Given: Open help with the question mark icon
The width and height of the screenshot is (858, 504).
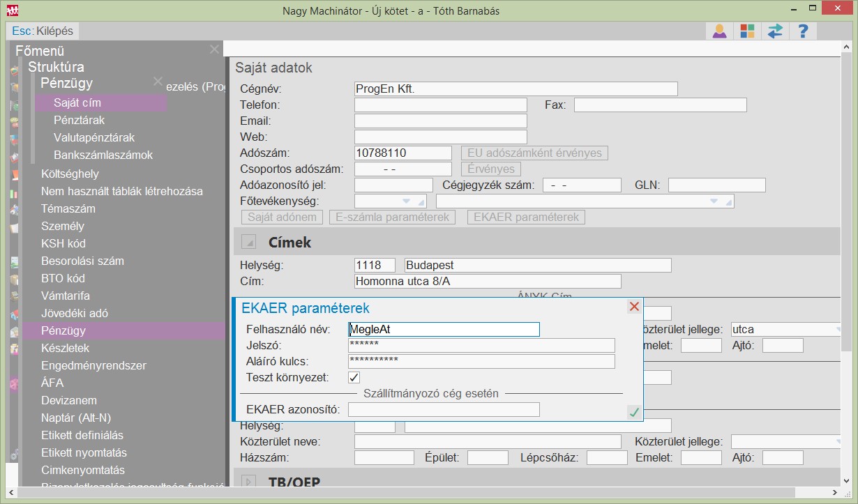Looking at the screenshot, I should (803, 31).
